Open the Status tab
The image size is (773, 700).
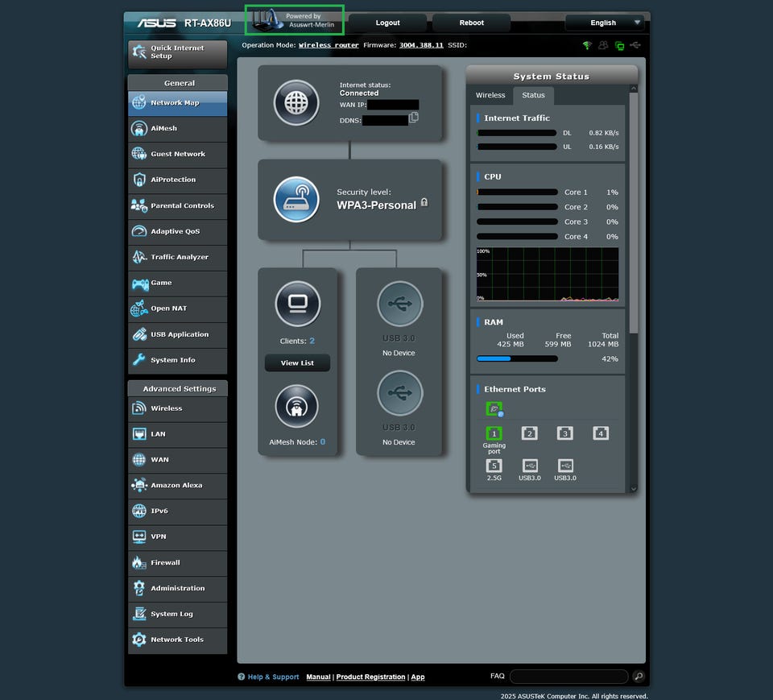click(x=533, y=95)
